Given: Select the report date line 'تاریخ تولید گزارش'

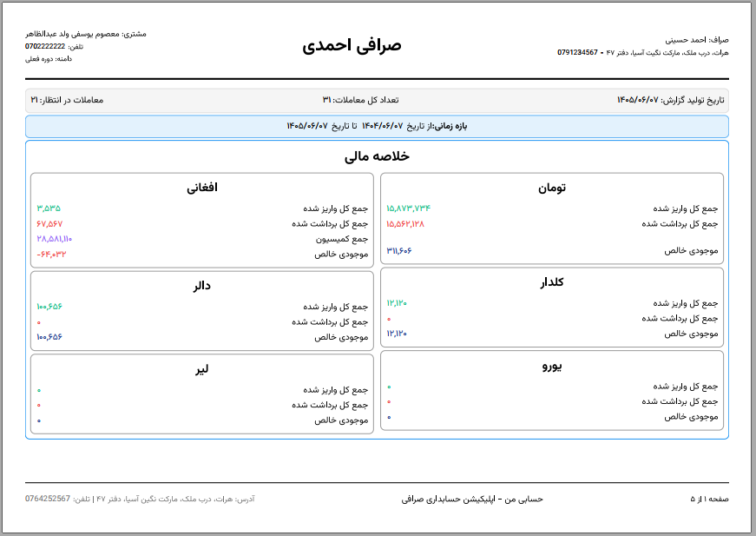Looking at the screenshot, I should 671,100.
